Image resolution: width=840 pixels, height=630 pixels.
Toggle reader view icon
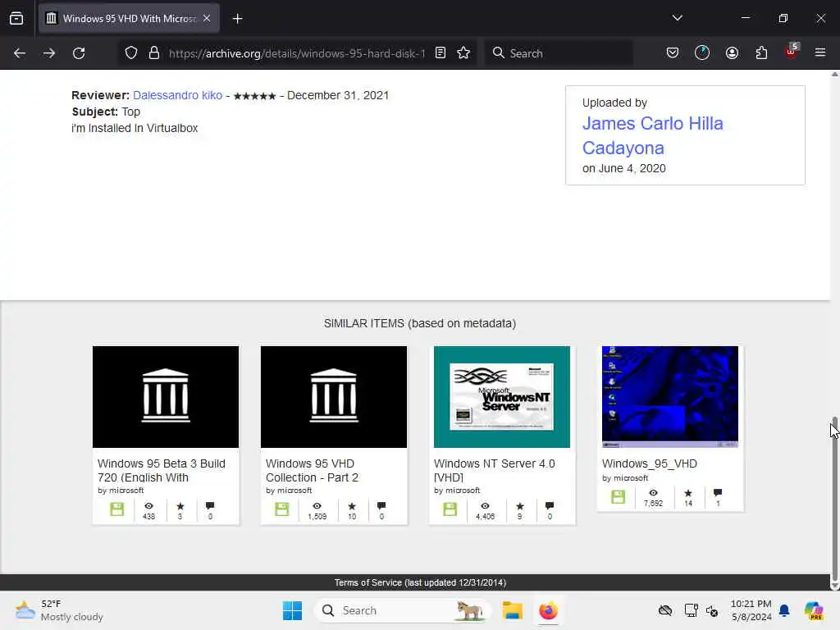click(441, 53)
